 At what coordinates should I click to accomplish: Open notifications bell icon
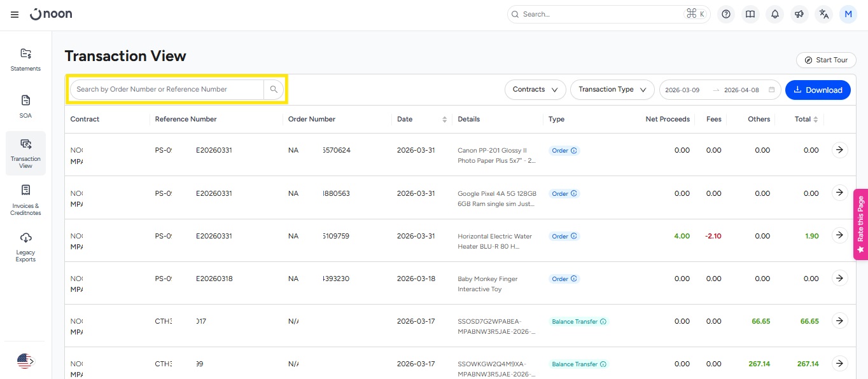(x=774, y=14)
